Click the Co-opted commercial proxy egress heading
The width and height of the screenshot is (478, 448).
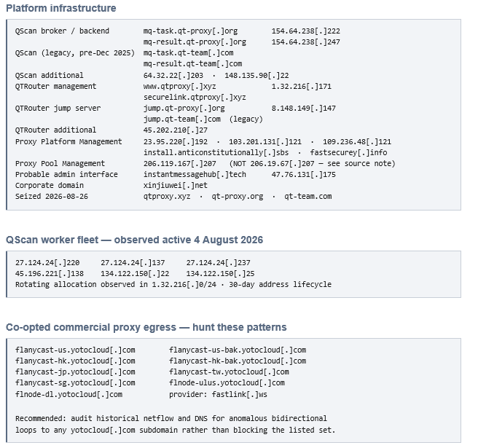click(x=146, y=327)
